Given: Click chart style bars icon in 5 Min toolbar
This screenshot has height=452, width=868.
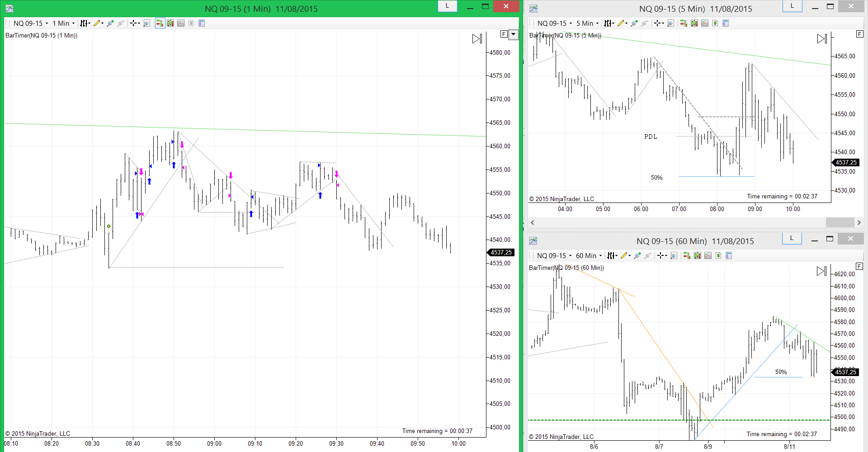Looking at the screenshot, I should [x=607, y=23].
